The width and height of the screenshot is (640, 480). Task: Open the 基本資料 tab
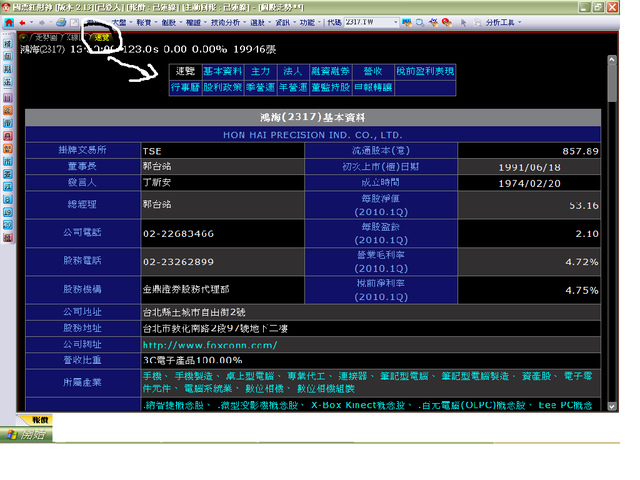(223, 71)
